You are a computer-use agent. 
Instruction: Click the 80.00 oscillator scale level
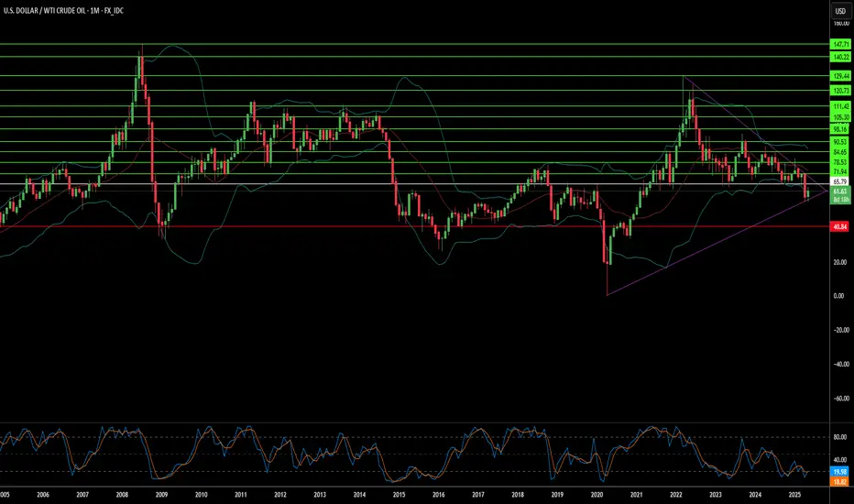tap(840, 437)
